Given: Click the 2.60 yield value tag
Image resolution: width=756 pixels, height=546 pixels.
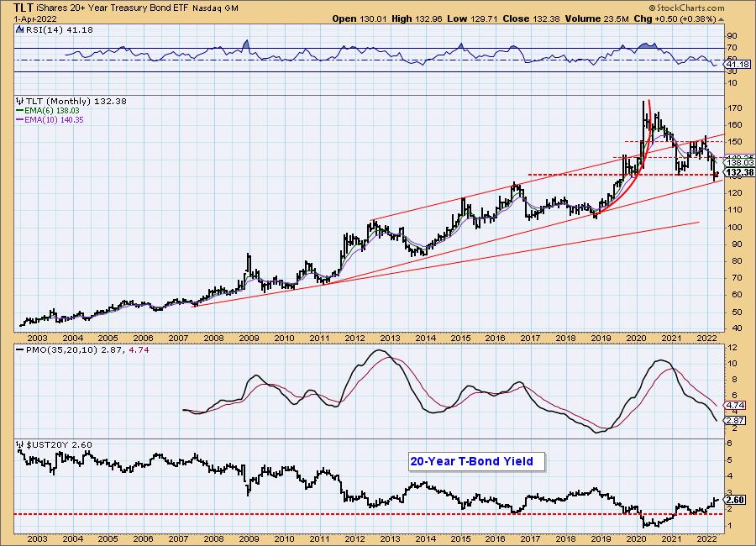Looking at the screenshot, I should [736, 500].
